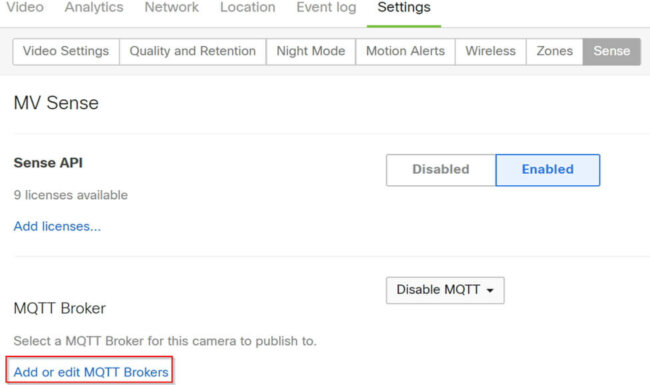Open the Video tab
The width and height of the screenshot is (650, 385).
[24, 7]
